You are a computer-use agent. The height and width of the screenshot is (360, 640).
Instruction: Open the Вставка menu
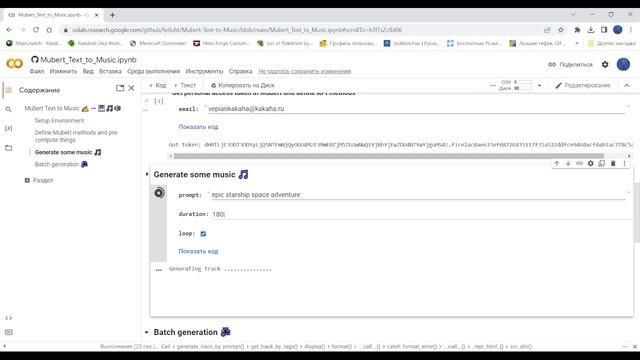click(110, 71)
